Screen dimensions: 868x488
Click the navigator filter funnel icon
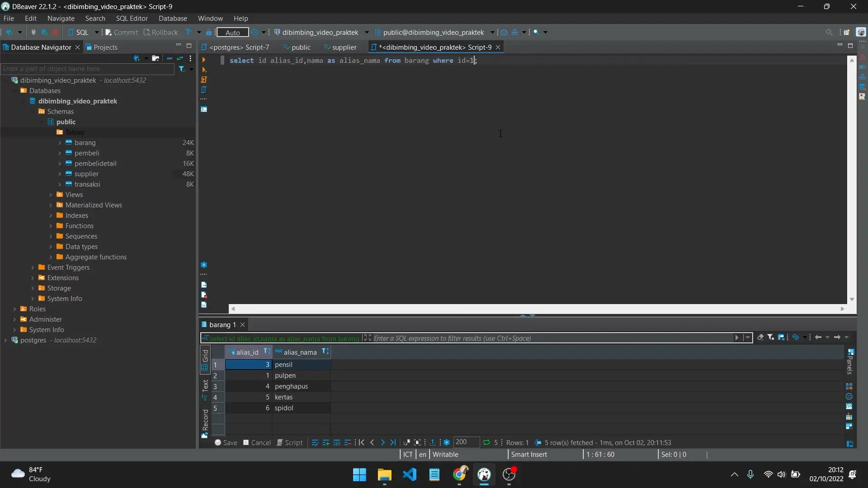[x=182, y=69]
